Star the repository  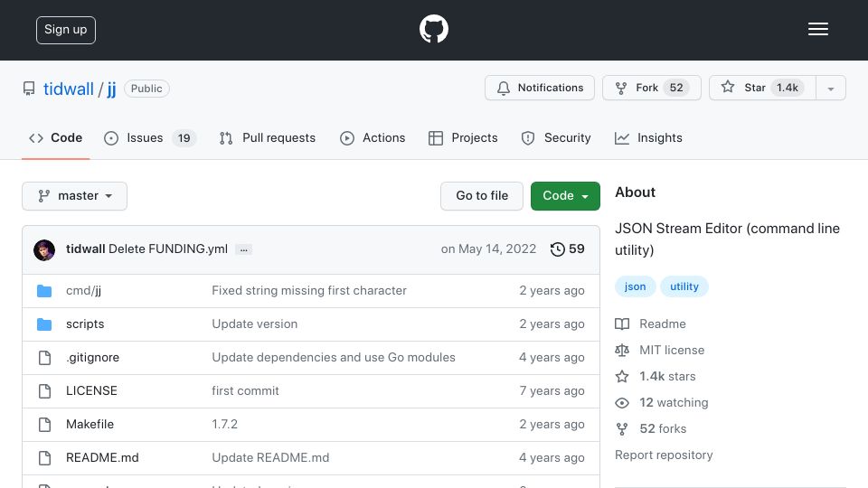pos(762,88)
